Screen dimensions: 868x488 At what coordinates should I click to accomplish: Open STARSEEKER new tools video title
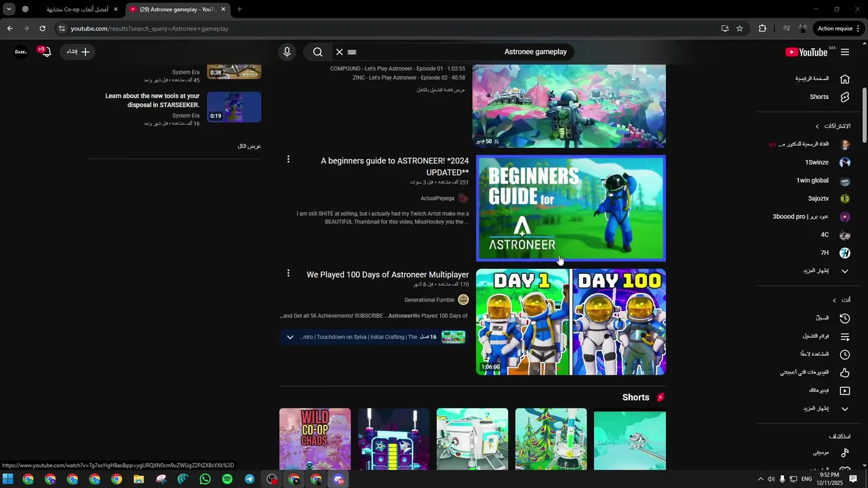153,100
